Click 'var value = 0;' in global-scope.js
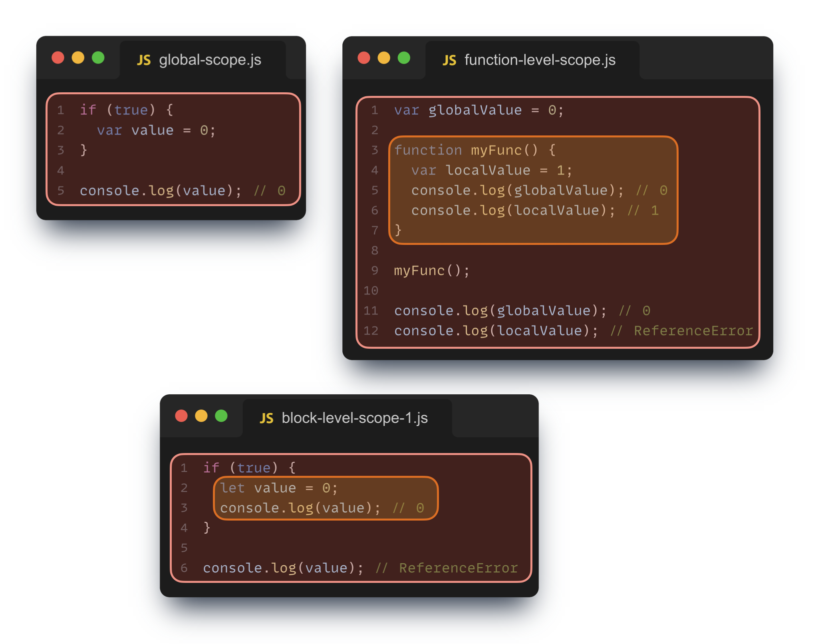Screen dimensions: 818x644 coord(156,130)
